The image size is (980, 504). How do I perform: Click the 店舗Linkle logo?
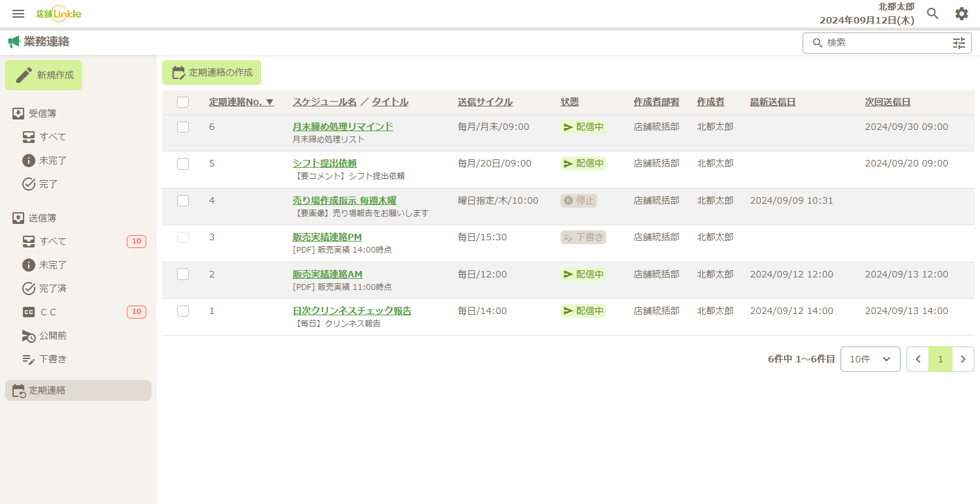(x=59, y=14)
